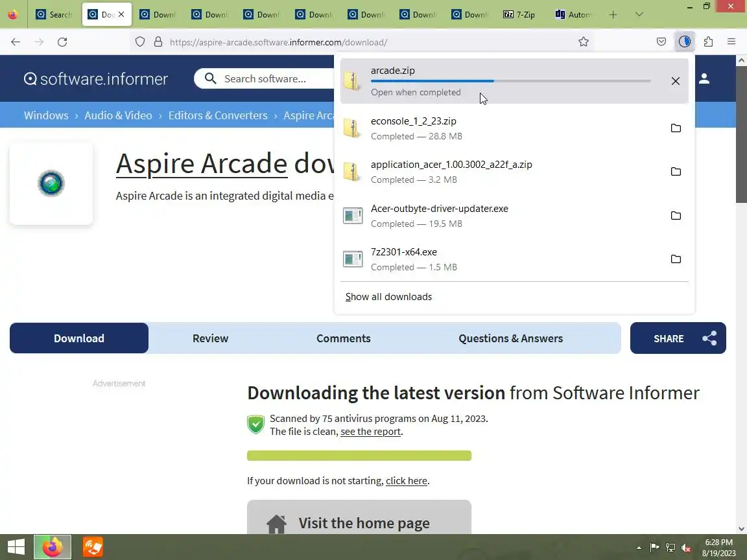Image resolution: width=747 pixels, height=560 pixels.
Task: Expand the list all tabs dropdown
Action: [x=639, y=15]
